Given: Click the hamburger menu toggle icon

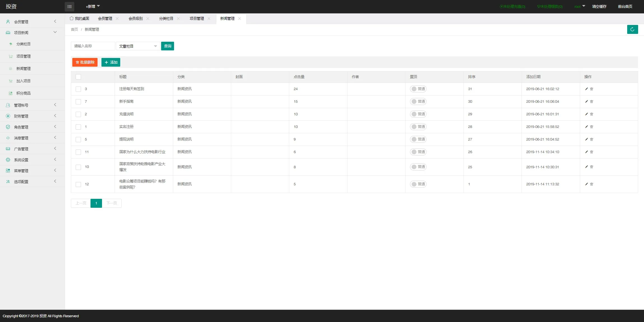Looking at the screenshot, I should point(69,6).
